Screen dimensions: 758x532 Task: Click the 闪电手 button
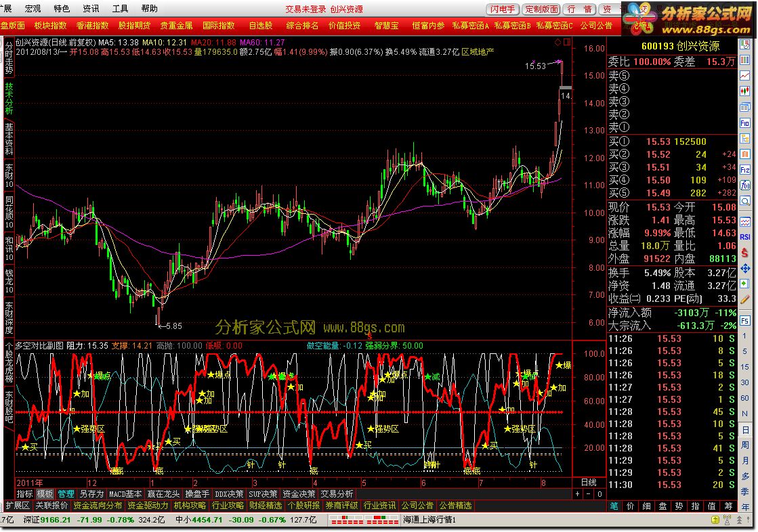click(x=503, y=9)
